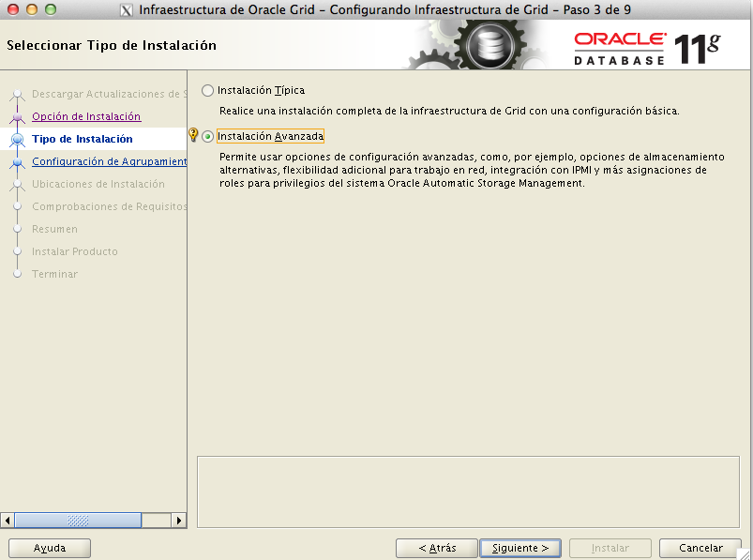Click the hint icon beside Instalación Avanzada
Image resolution: width=753 pixels, height=560 pixels.
194,136
